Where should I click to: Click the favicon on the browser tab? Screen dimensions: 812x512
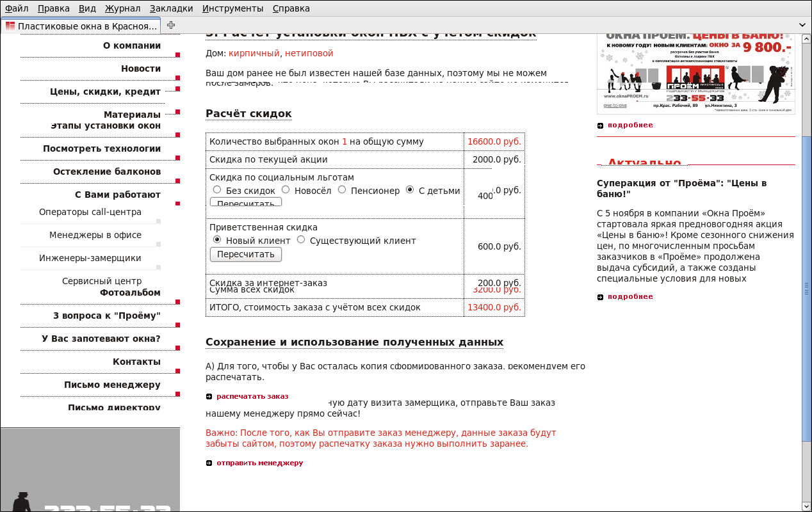[x=10, y=26]
